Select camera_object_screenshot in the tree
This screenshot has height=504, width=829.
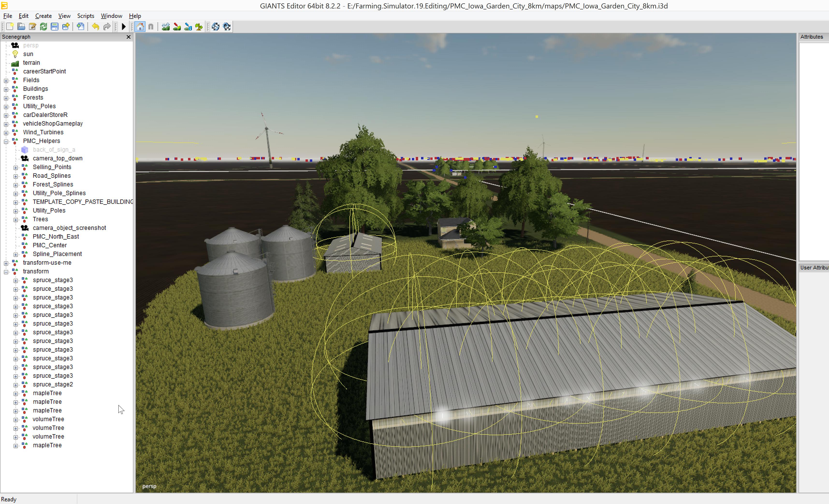[x=69, y=228]
